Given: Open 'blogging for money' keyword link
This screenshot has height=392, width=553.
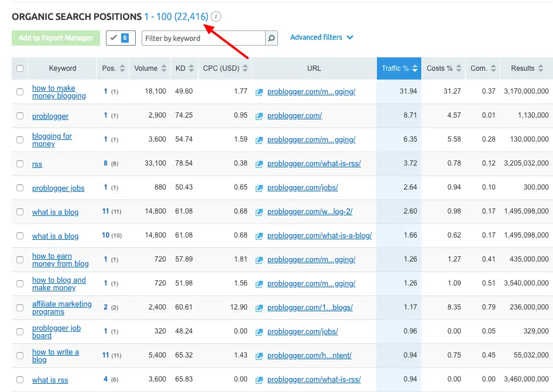Looking at the screenshot, I should coord(52,140).
